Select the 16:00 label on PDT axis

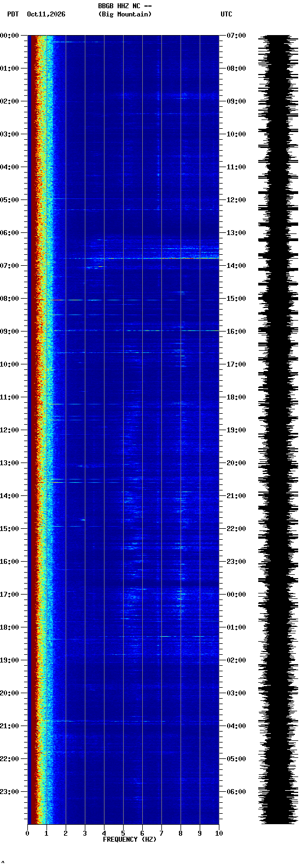9,562
